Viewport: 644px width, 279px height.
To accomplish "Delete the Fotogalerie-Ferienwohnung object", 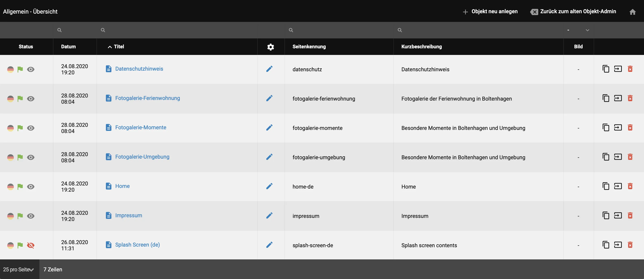I will (630, 98).
